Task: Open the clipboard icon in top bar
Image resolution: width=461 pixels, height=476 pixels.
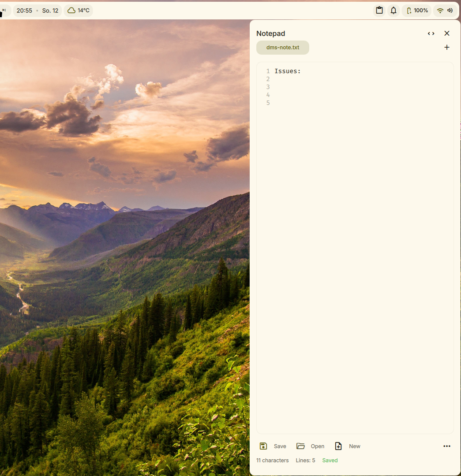Action: (x=379, y=11)
